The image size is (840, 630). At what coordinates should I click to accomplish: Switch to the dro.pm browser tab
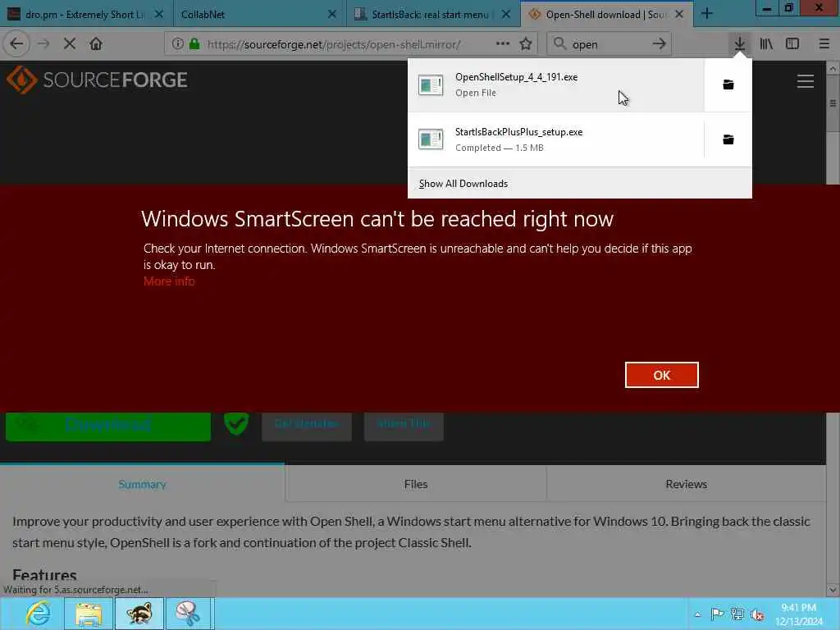point(85,15)
